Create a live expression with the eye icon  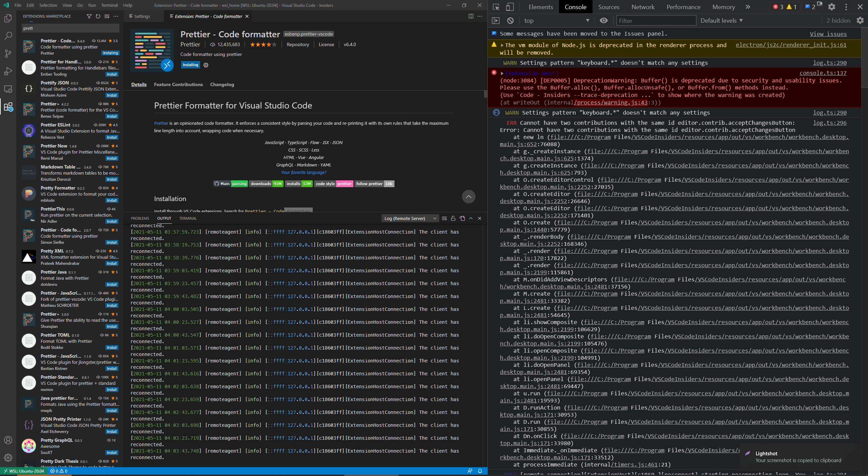pos(603,20)
